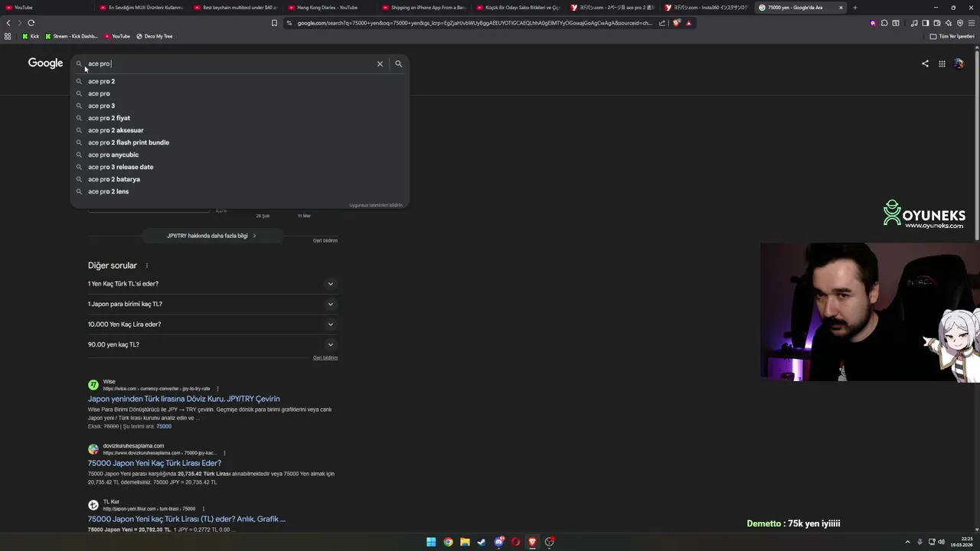Switch to the YouTube browser tab

pos(46,8)
